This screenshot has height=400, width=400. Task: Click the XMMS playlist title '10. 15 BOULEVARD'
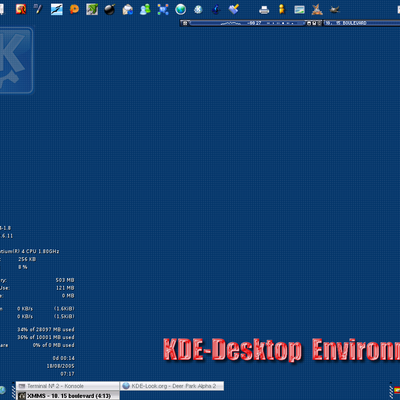coord(347,23)
